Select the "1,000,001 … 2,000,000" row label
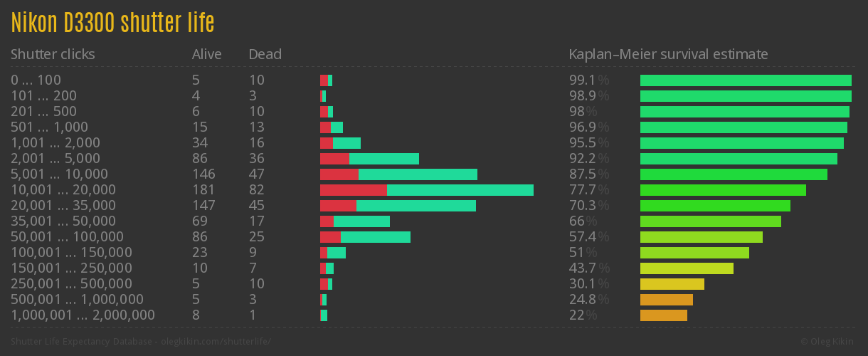This screenshot has width=868, height=356. [x=83, y=315]
